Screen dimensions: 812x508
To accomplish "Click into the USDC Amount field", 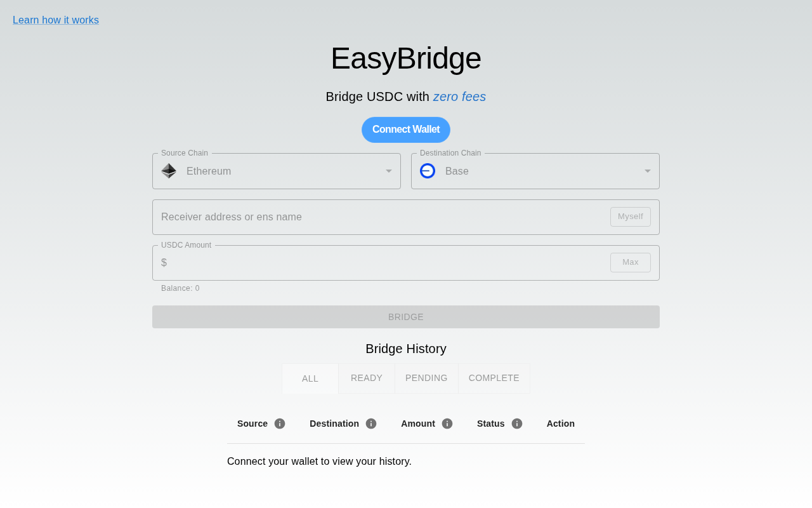I will pos(387,263).
